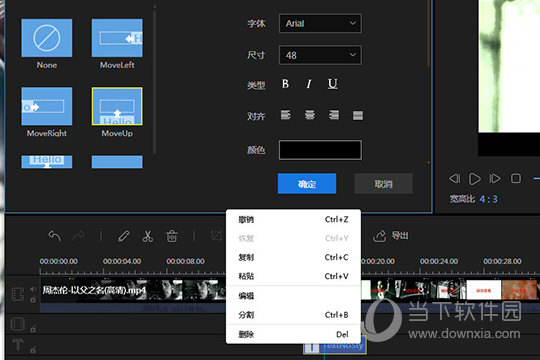This screenshot has width=540, height=360.
Task: Click the 00:00:08.00 mark on the ruler
Action: pos(186,261)
